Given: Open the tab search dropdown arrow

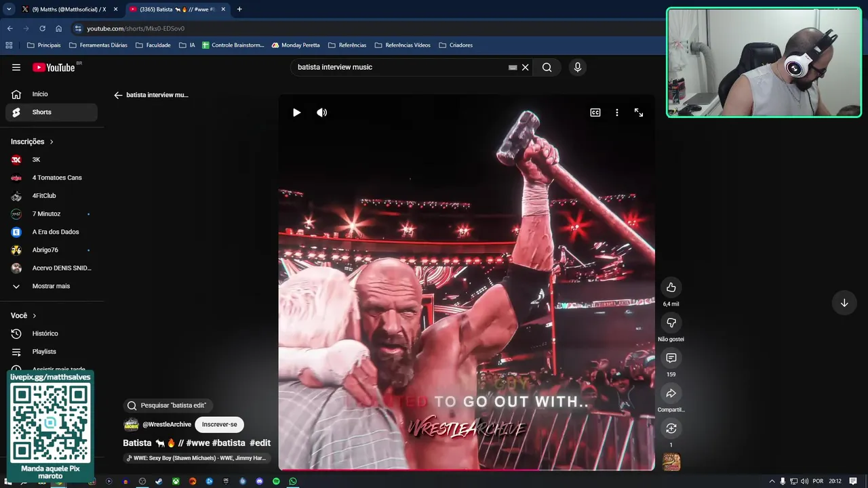Looking at the screenshot, I should [9, 9].
